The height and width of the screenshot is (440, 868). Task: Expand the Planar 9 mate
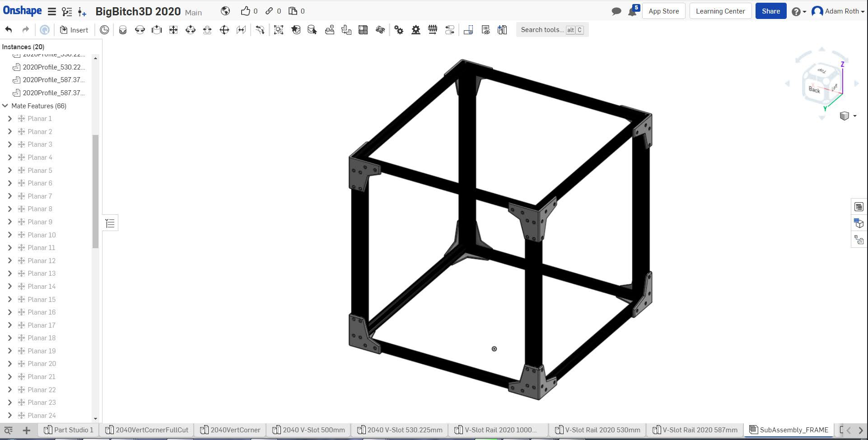[10, 222]
